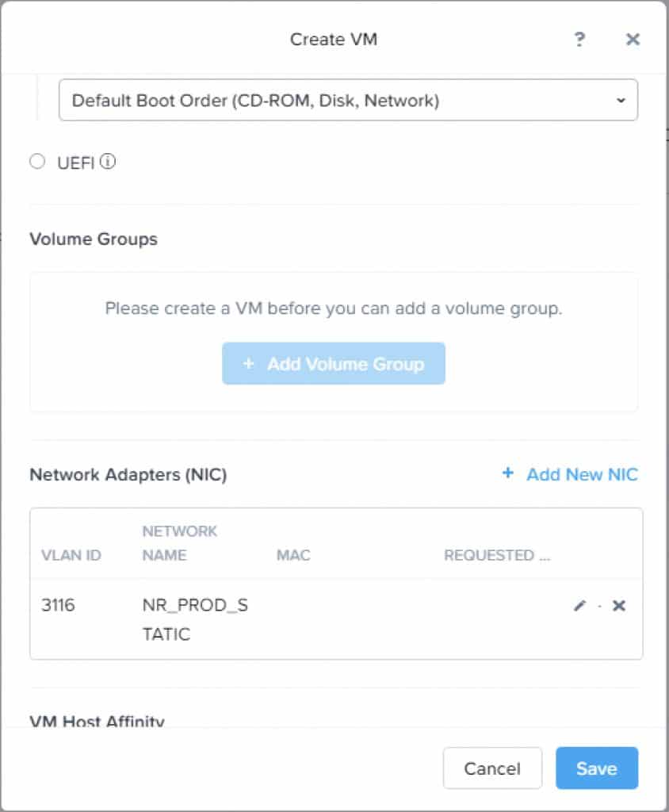Remove the VLAN 3116 NIC row
Image resolution: width=669 pixels, height=812 pixels.
pos(619,605)
